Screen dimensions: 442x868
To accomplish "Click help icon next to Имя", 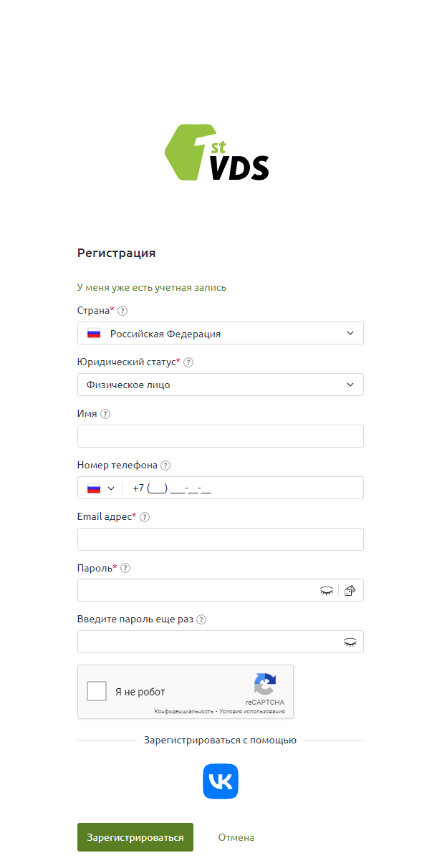I will click(x=105, y=414).
